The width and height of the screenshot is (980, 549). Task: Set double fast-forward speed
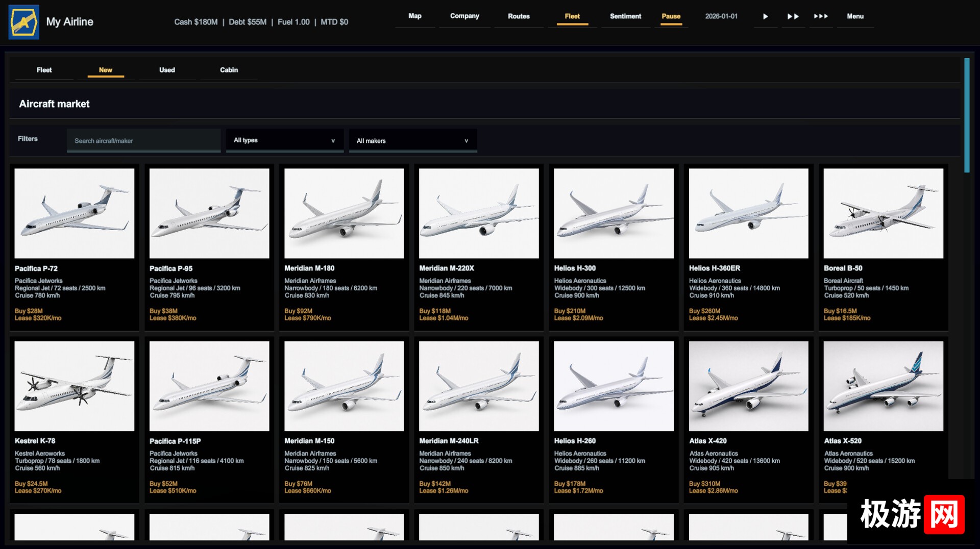tap(793, 16)
